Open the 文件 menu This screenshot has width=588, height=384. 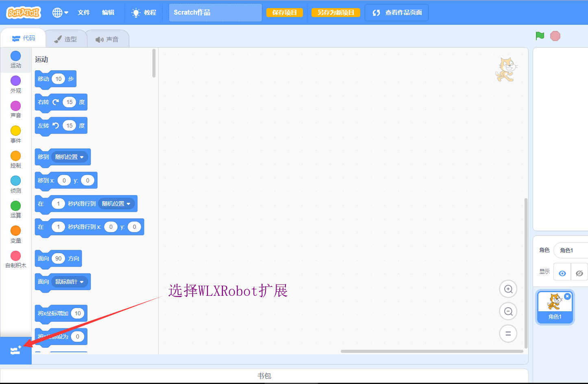84,13
